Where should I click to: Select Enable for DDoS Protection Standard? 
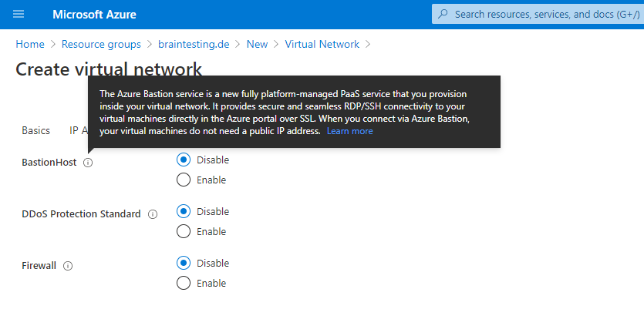(184, 231)
